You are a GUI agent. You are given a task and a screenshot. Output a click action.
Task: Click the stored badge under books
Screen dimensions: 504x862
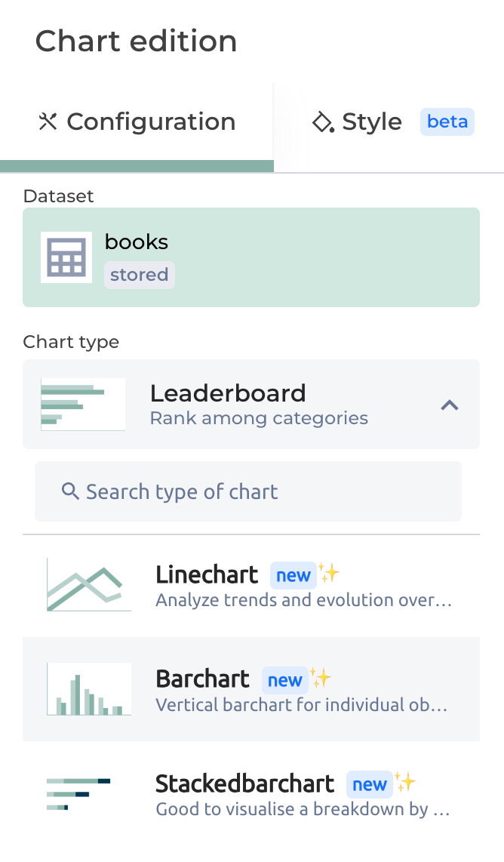[139, 275]
